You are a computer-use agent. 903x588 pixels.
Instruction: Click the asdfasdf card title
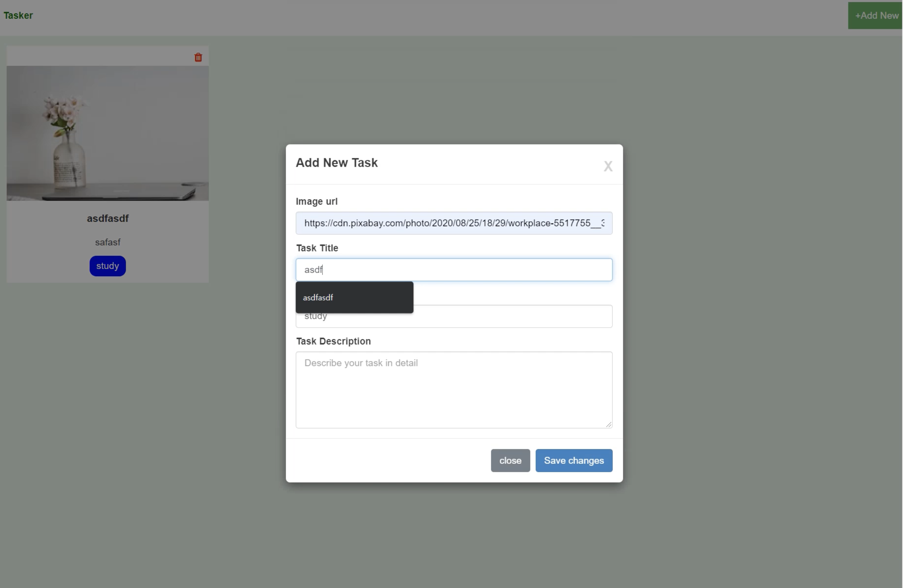click(x=107, y=218)
